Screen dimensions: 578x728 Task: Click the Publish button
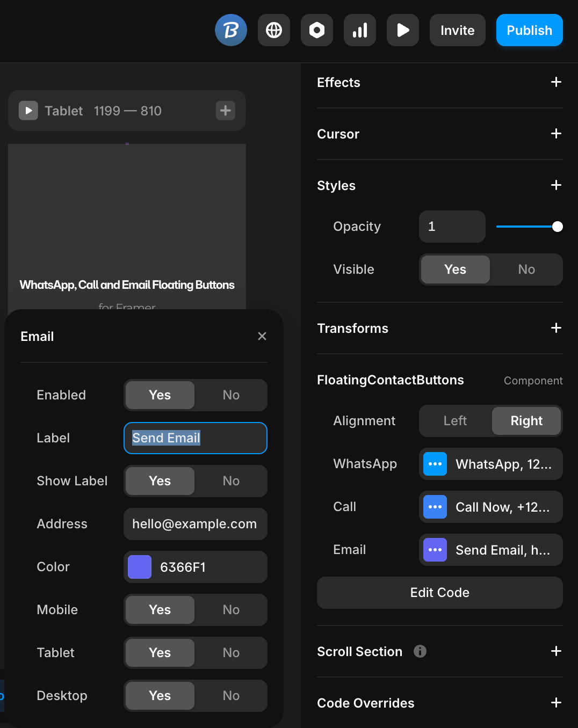[x=529, y=30]
